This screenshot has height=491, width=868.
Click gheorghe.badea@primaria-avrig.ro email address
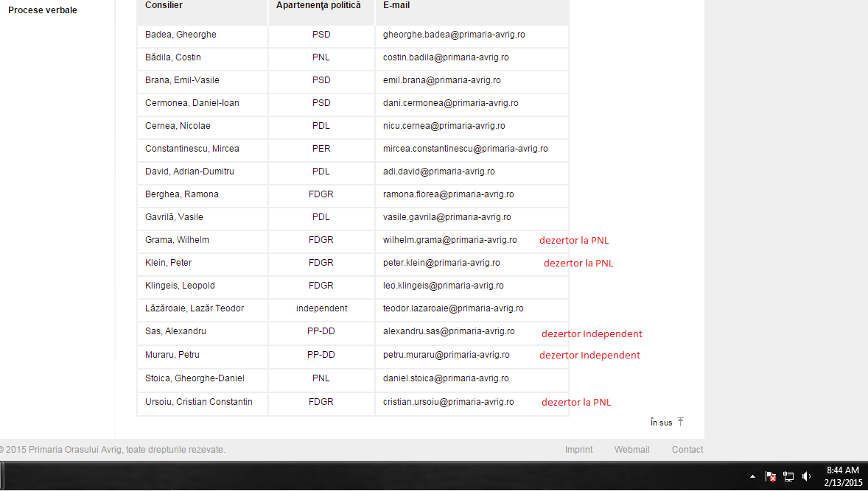[453, 35]
